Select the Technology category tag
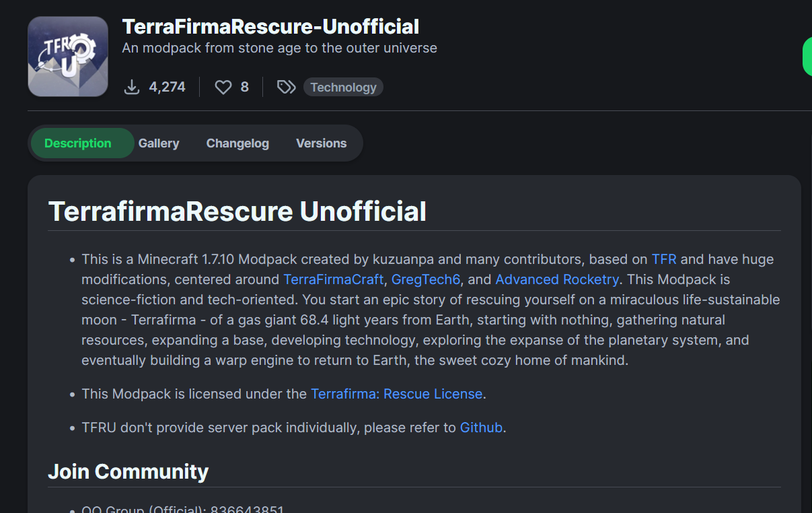This screenshot has width=812, height=513. [343, 87]
